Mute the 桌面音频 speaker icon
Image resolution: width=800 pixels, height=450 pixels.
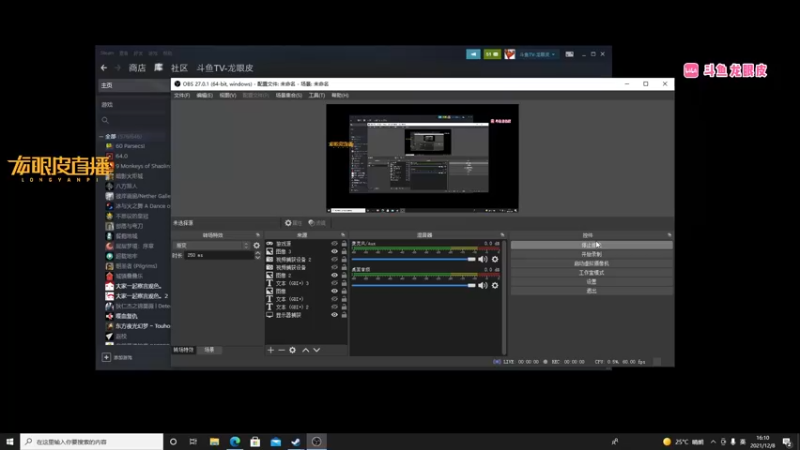(x=482, y=285)
